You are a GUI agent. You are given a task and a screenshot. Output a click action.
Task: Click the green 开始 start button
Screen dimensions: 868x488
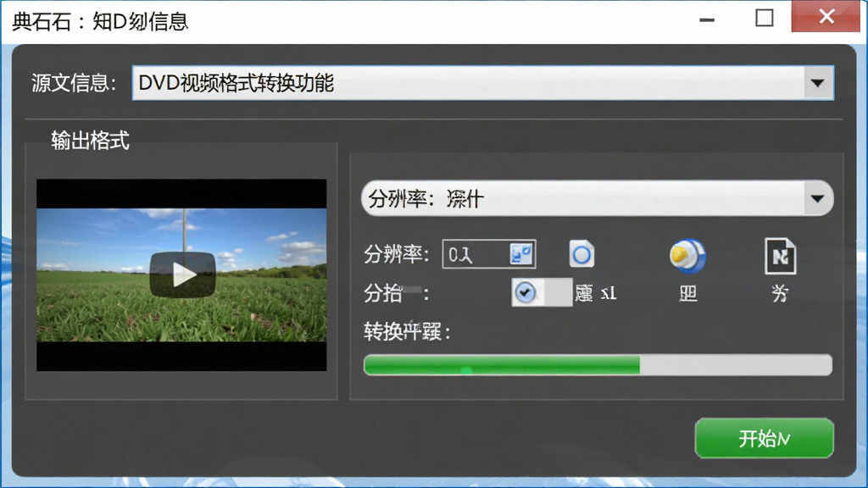click(764, 438)
